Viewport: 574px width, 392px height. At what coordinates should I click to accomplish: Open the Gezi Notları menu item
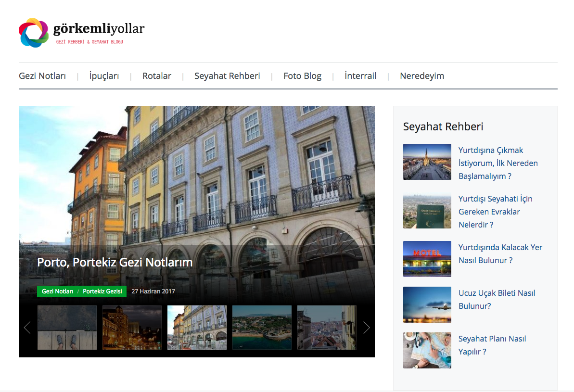click(42, 76)
